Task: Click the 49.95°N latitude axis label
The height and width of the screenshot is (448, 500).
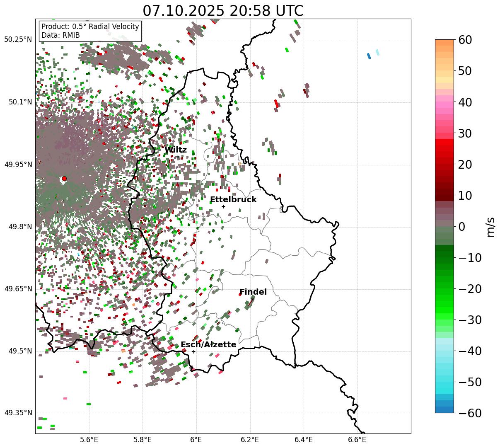Action: [18, 165]
